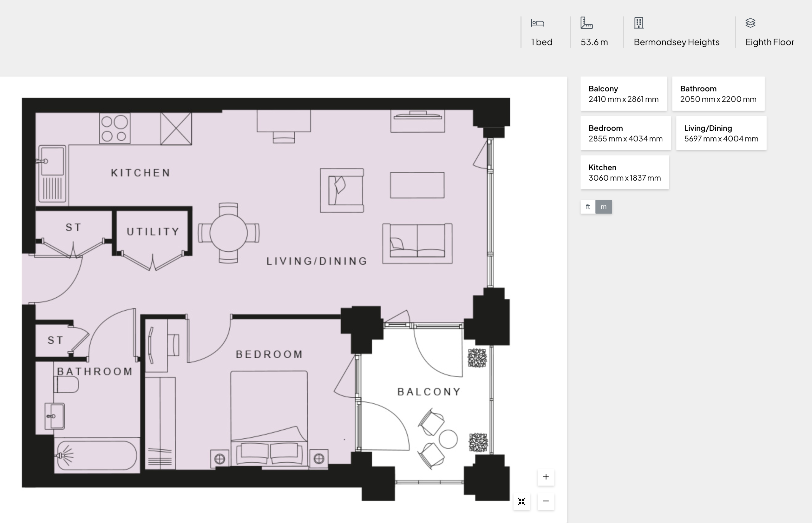Click the collapse fullscreen arrows icon
Image resolution: width=812 pixels, height=523 pixels.
point(521,502)
